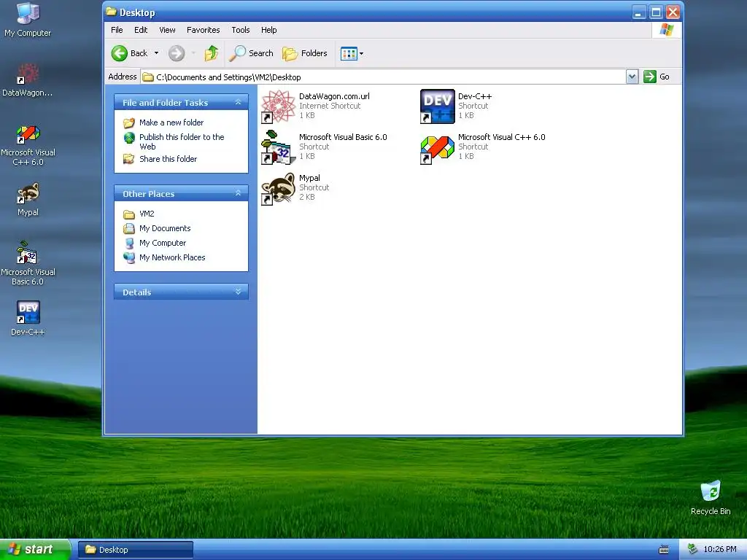747x560 pixels.
Task: Open My Network Places link
Action: (172, 257)
